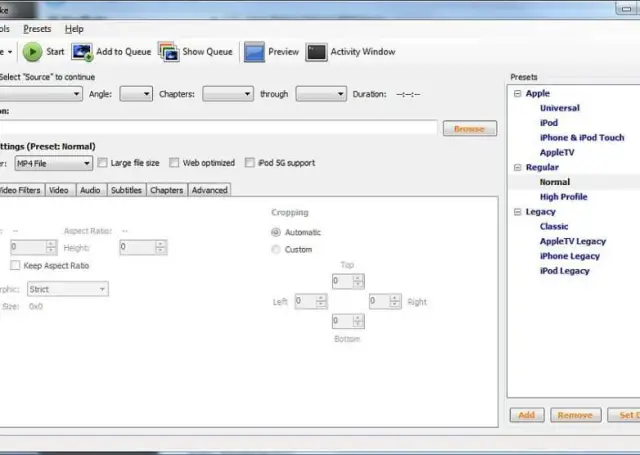Viewport: 640px width, 455px height.
Task: Collapse the Regular presets group
Action: 517,168
